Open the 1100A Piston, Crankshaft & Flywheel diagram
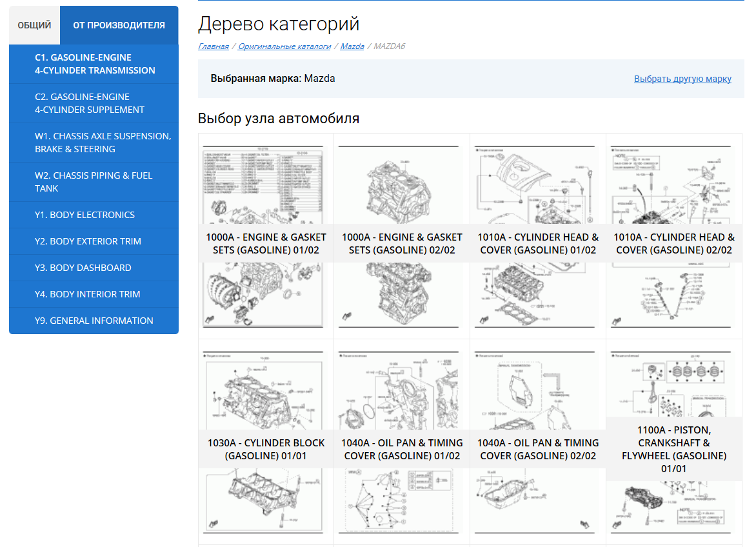The height and width of the screenshot is (547, 756). pos(674,443)
